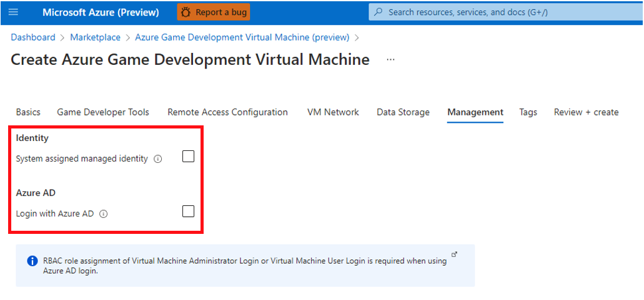
Task: Switch to the Tags tab
Action: tap(528, 112)
